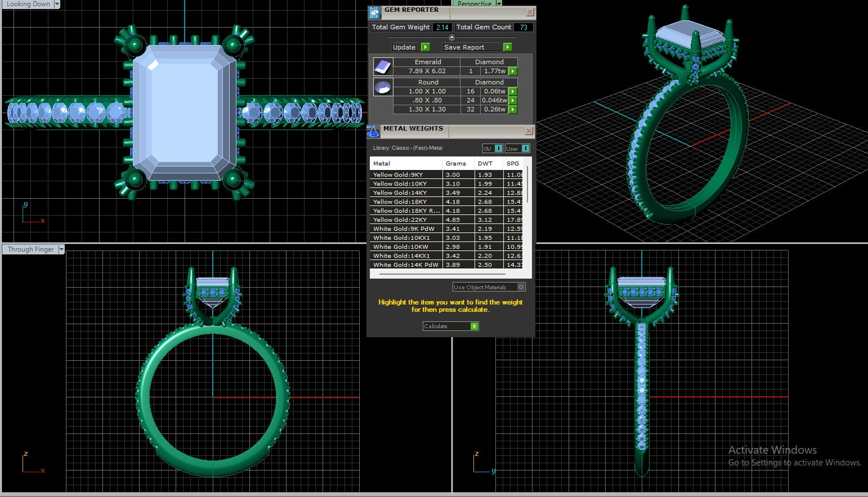Image resolution: width=868 pixels, height=497 pixels.
Task: Click the Save Report button
Action: pyautogui.click(x=477, y=47)
